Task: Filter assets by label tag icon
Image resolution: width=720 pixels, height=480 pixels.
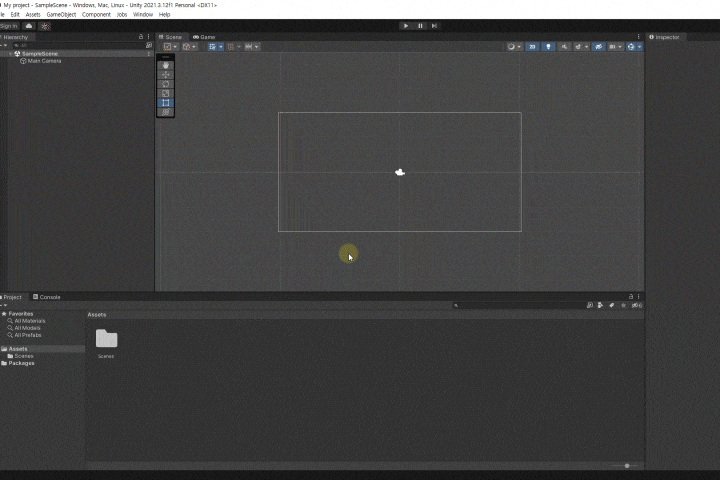Action: (612, 305)
